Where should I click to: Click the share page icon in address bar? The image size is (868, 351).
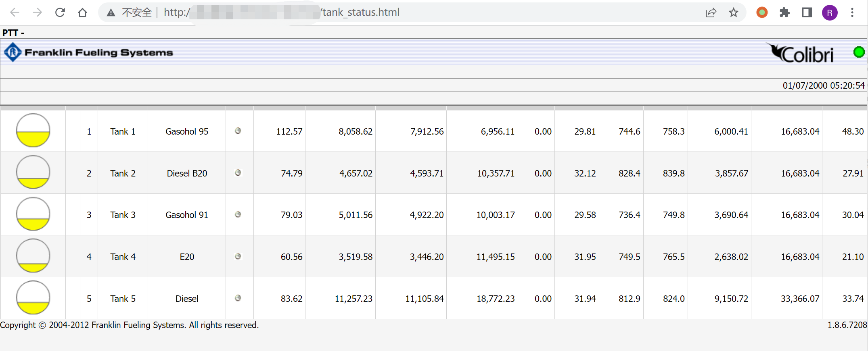pos(711,12)
